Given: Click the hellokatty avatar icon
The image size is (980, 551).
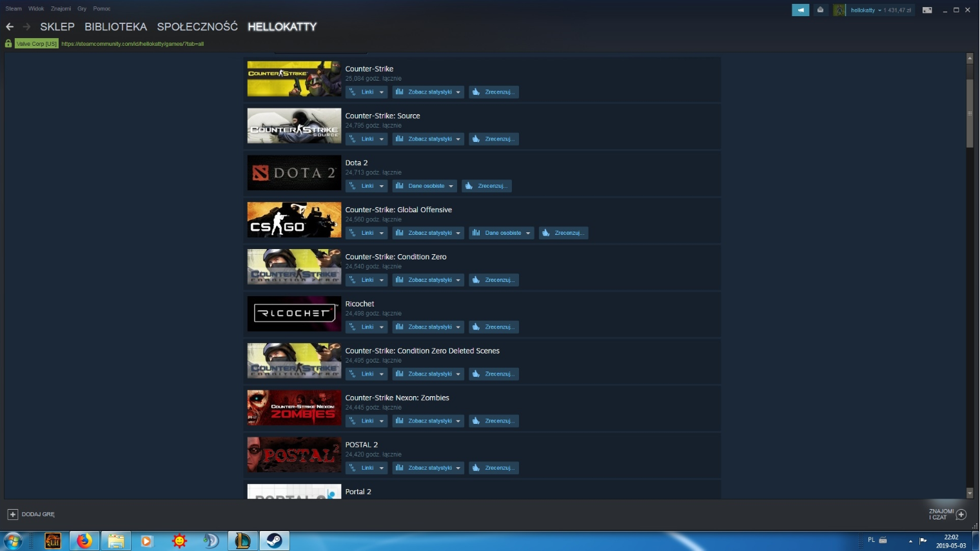Looking at the screenshot, I should pyautogui.click(x=839, y=10).
